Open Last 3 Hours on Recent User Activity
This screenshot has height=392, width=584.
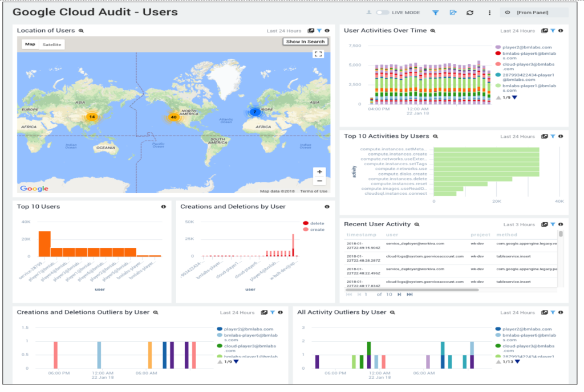519,224
